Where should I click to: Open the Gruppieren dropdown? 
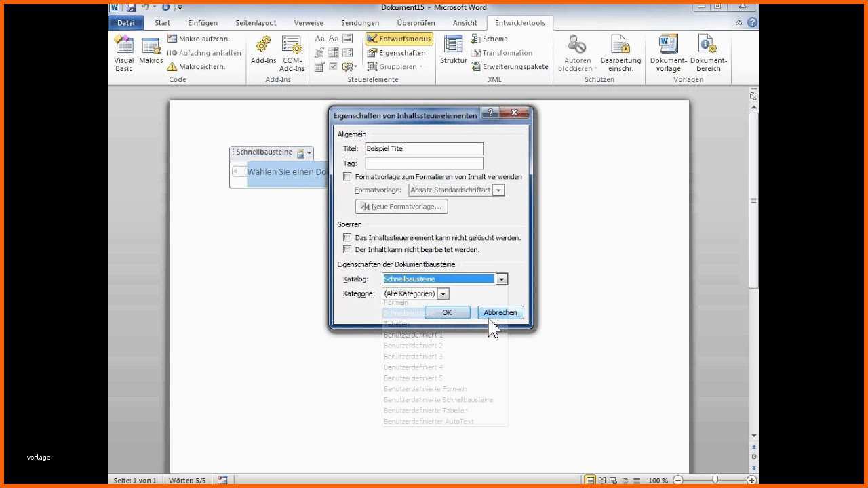[x=395, y=66]
